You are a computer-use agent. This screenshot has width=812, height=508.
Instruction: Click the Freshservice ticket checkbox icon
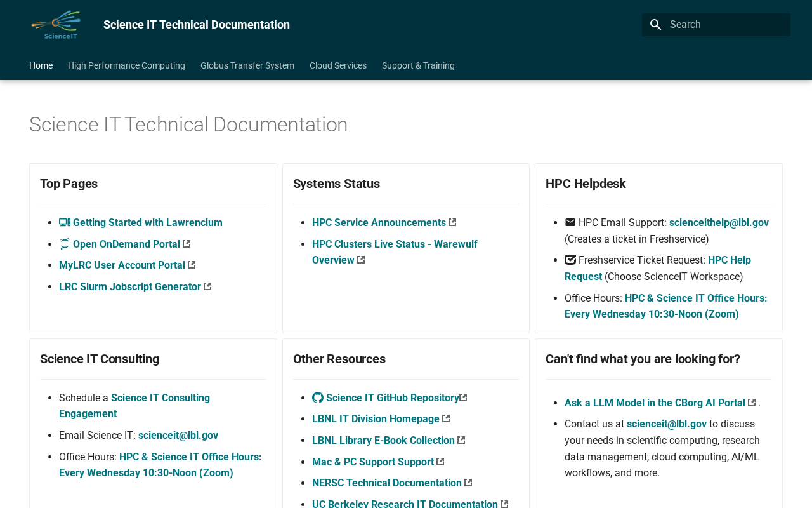[x=570, y=260]
